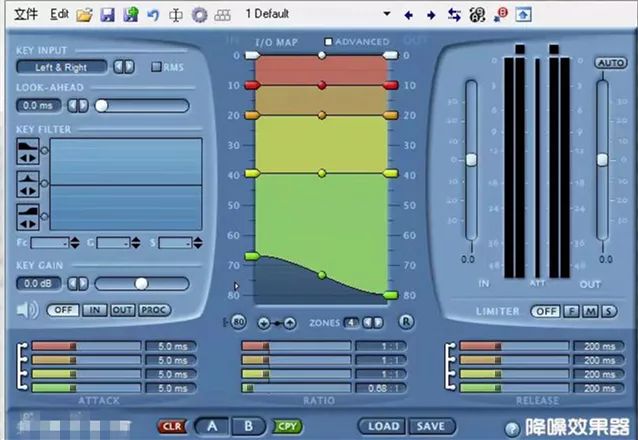Toggle the AUTO output gain button
The width and height of the screenshot is (638, 440).
[611, 63]
